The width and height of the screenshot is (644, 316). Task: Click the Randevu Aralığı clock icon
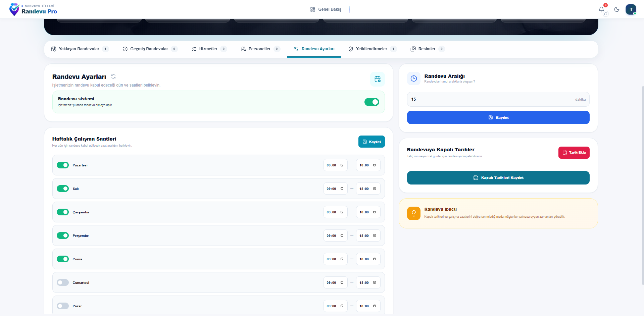(414, 78)
